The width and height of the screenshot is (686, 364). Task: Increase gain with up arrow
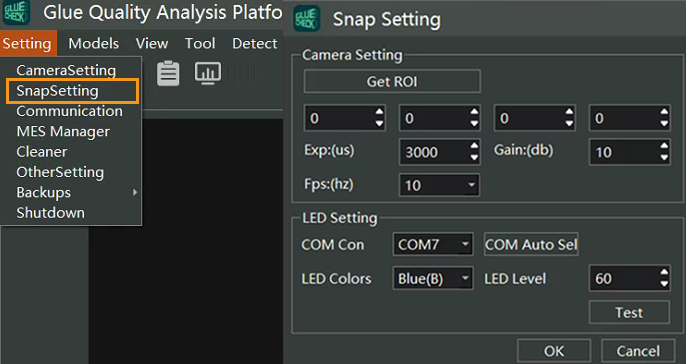tap(665, 146)
